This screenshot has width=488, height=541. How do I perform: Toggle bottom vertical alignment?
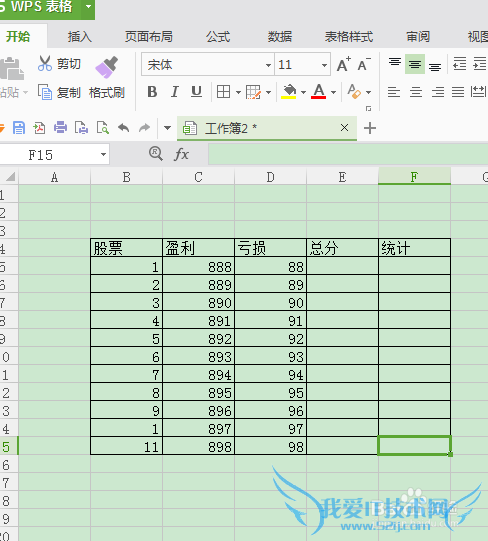click(435, 66)
